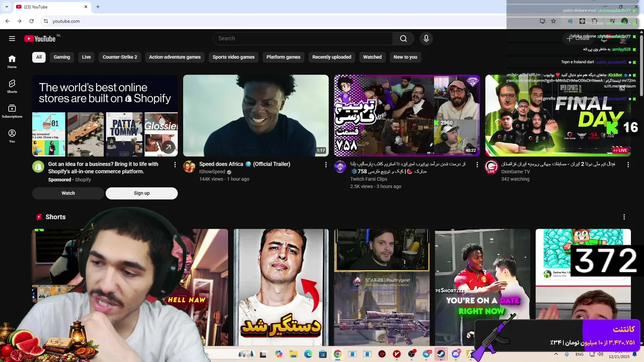Screen dimensions: 644x362
Task: Open Discord from the taskbar
Action: [456, 354]
